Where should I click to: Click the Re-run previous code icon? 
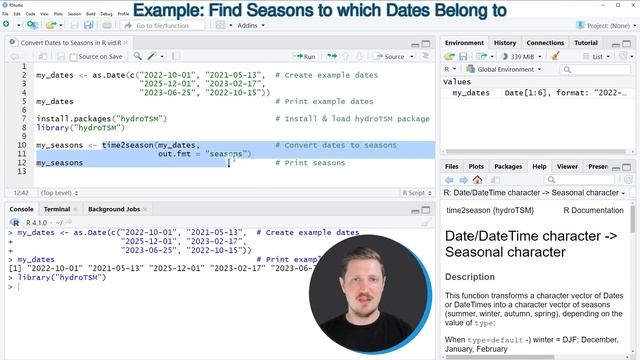click(x=332, y=56)
